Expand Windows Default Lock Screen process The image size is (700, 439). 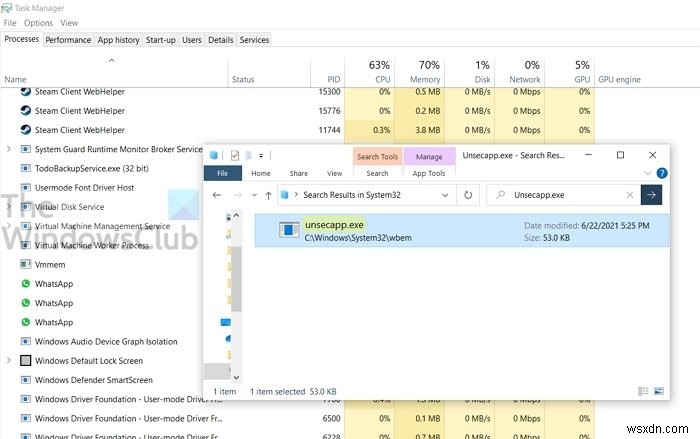(8, 360)
